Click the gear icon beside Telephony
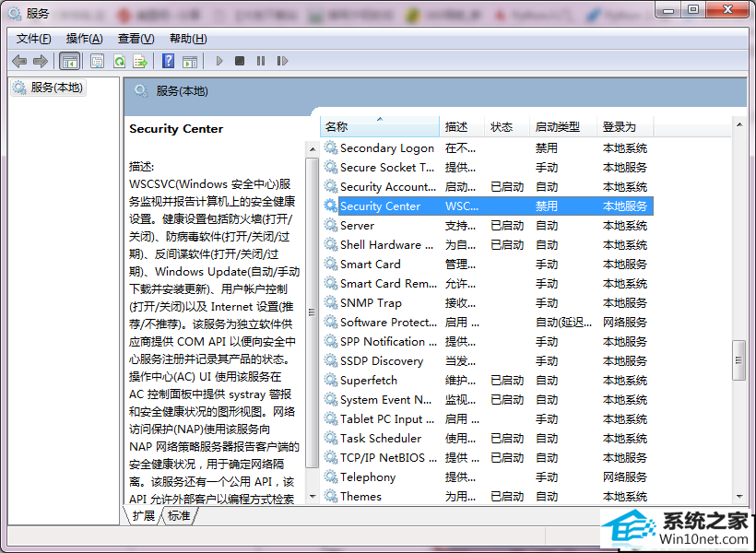The image size is (756, 553). 330,477
